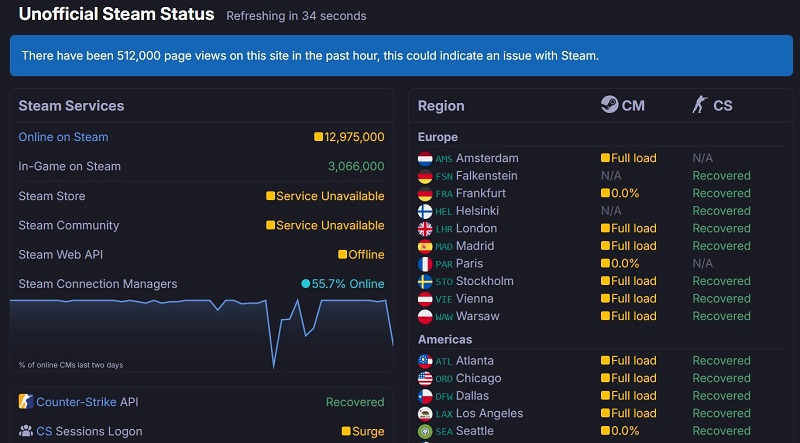Click the CS Sessions Logon icon
This screenshot has width=800, height=443.
tap(26, 432)
